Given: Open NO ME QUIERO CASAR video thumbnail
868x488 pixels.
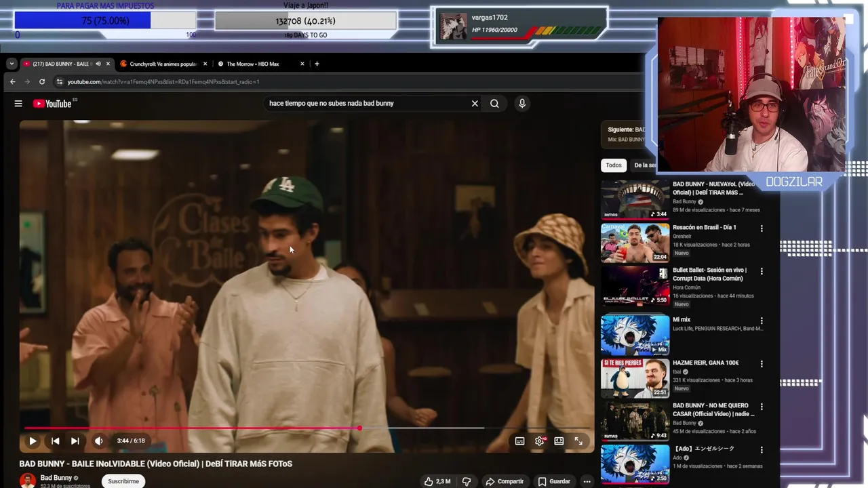Looking at the screenshot, I should pyautogui.click(x=635, y=421).
